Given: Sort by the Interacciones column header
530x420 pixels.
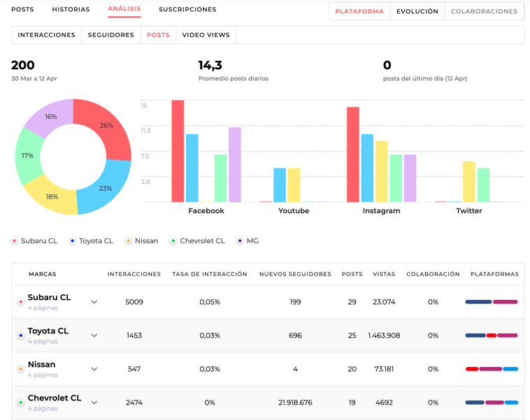Looking at the screenshot, I should [x=134, y=274].
